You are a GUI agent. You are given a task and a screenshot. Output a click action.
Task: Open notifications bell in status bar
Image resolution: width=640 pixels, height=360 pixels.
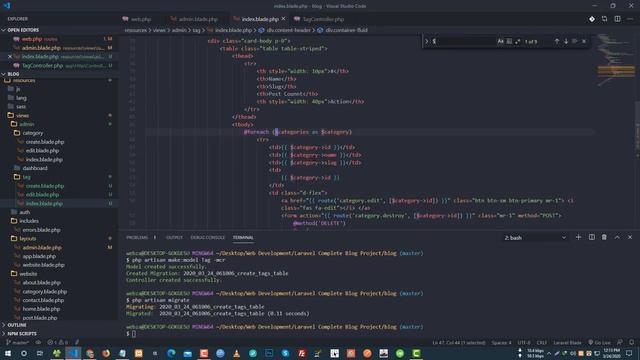[x=632, y=342]
